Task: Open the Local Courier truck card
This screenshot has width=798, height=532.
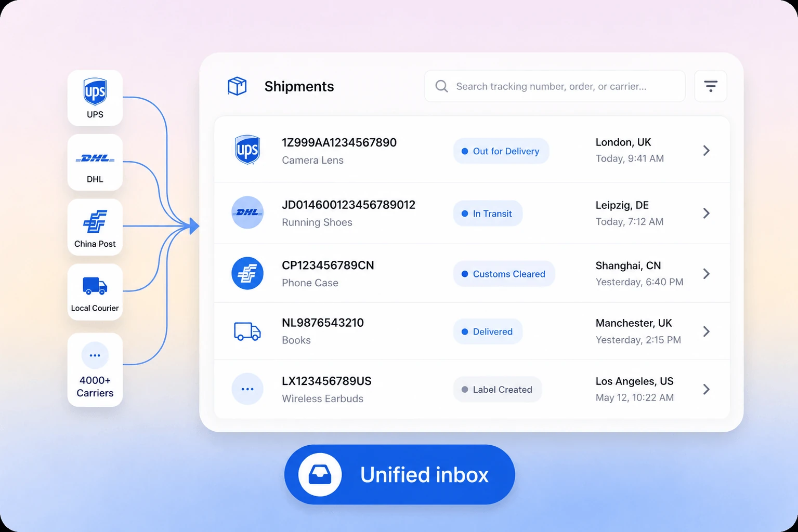Action: pyautogui.click(x=95, y=291)
